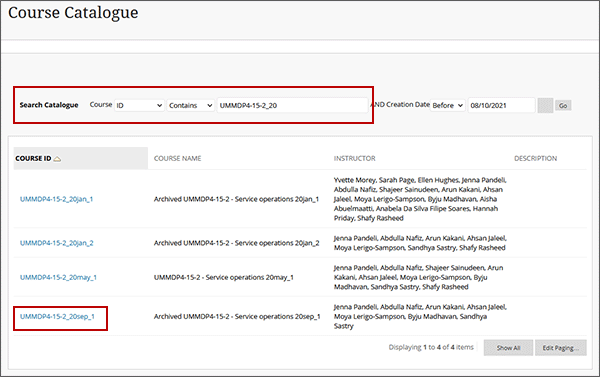
Task: Click instructor list starting with Yvette Morey
Action: (x=420, y=199)
